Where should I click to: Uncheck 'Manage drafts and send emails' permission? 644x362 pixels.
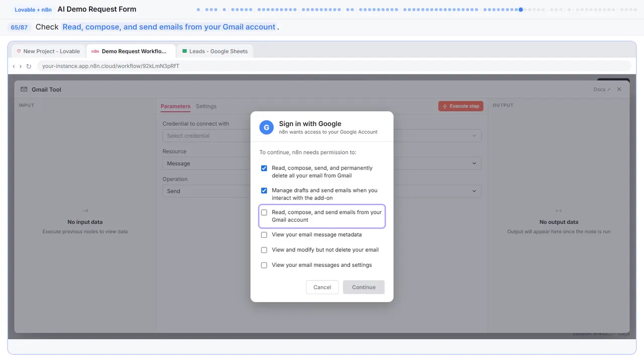coord(264,191)
